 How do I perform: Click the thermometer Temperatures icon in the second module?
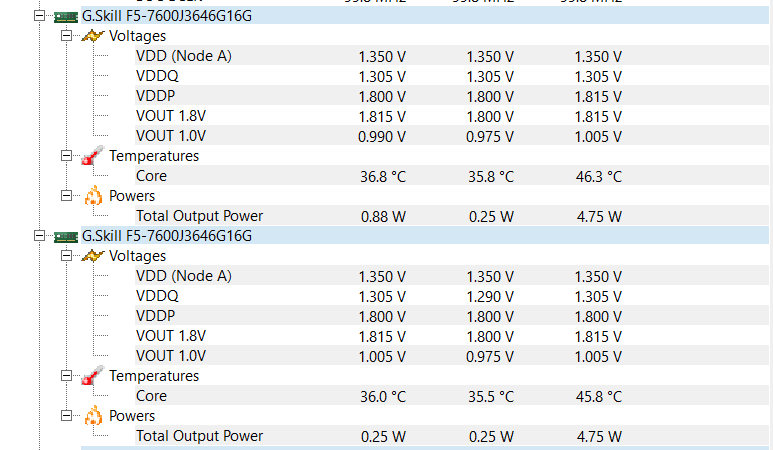[93, 375]
